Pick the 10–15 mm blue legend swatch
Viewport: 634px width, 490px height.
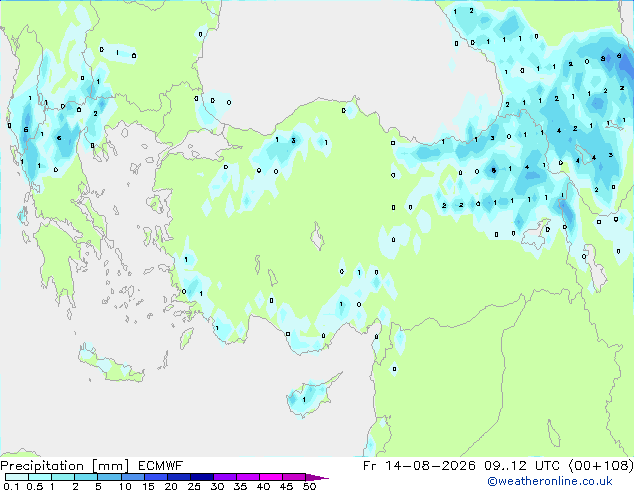pyautogui.click(x=133, y=477)
